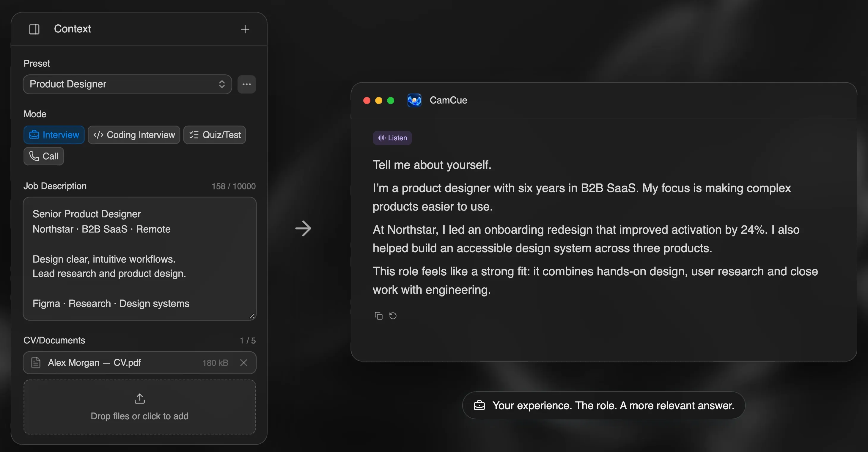This screenshot has width=868, height=452.
Task: Click the 180 kB file size
Action: 215,363
